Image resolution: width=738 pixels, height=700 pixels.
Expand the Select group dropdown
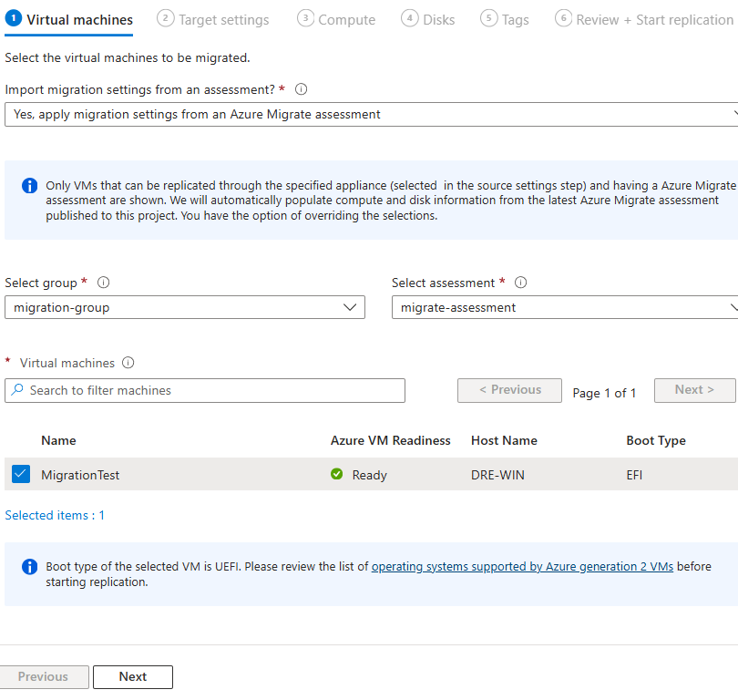pyautogui.click(x=185, y=307)
